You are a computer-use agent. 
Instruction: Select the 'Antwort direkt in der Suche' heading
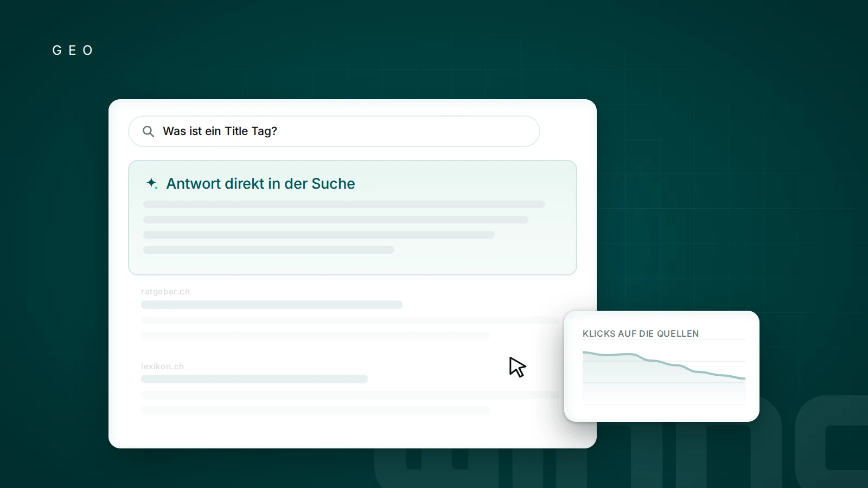[x=260, y=184]
